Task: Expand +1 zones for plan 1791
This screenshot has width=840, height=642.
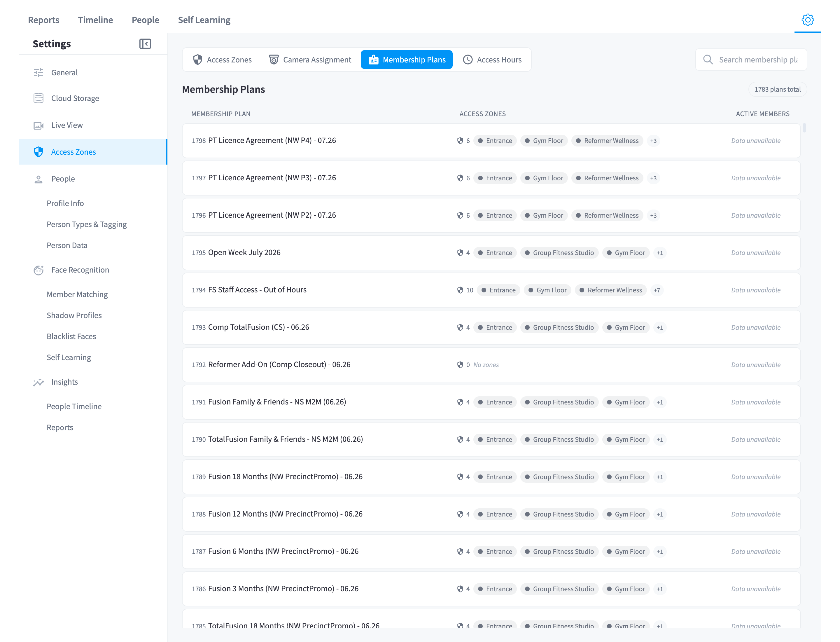Action: click(660, 402)
